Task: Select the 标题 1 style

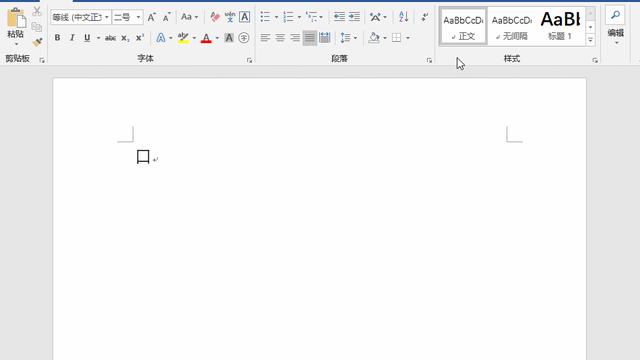Action: click(x=560, y=26)
